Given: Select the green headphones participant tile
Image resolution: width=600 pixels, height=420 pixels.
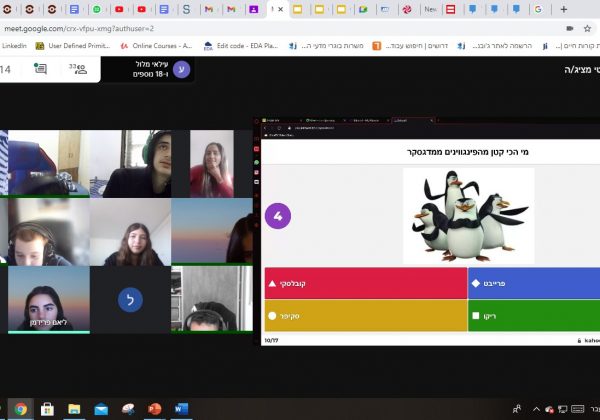Looking at the screenshot, I should 130,164.
